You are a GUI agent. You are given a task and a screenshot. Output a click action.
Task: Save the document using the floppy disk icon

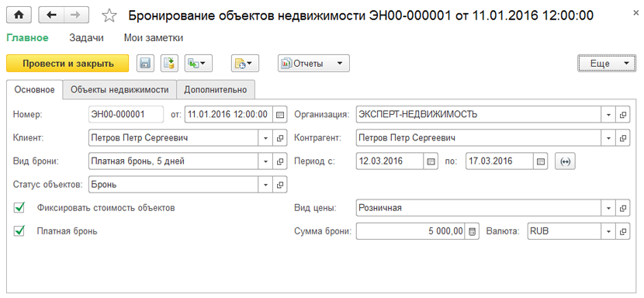[x=144, y=64]
